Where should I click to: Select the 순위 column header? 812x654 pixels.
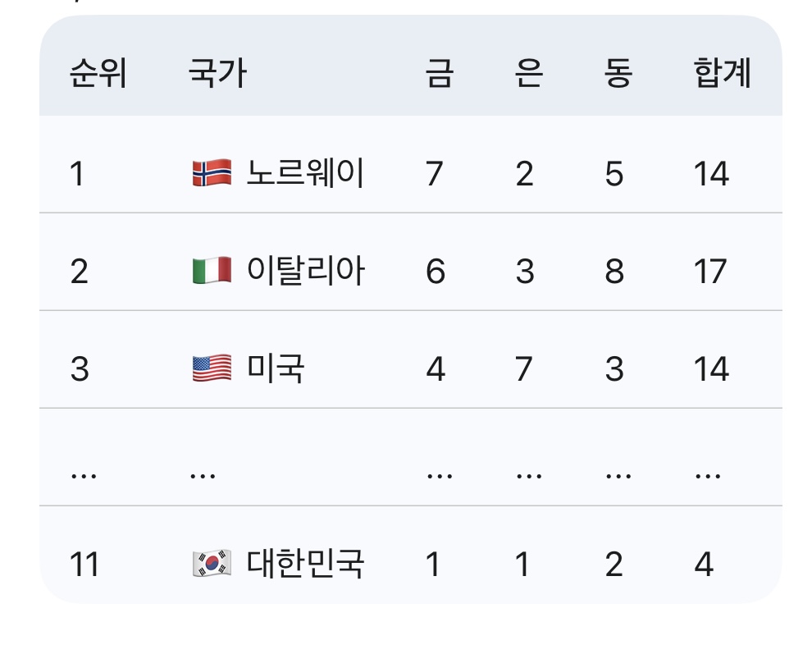pos(98,73)
